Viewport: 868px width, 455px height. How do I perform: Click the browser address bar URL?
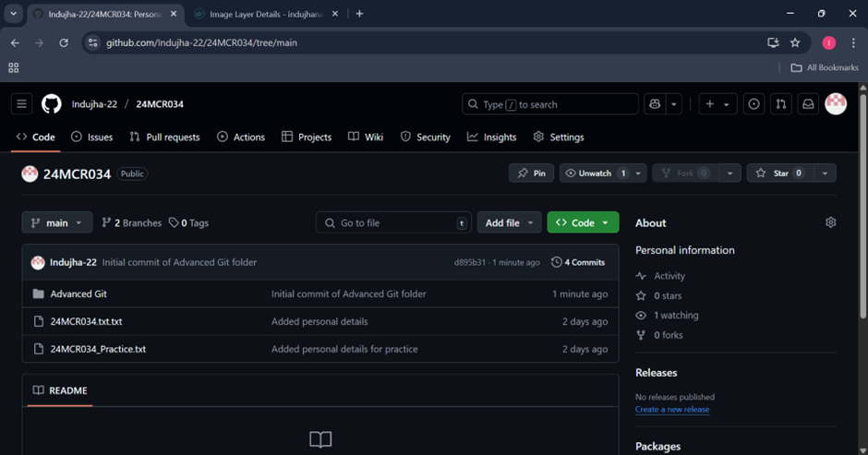click(201, 42)
